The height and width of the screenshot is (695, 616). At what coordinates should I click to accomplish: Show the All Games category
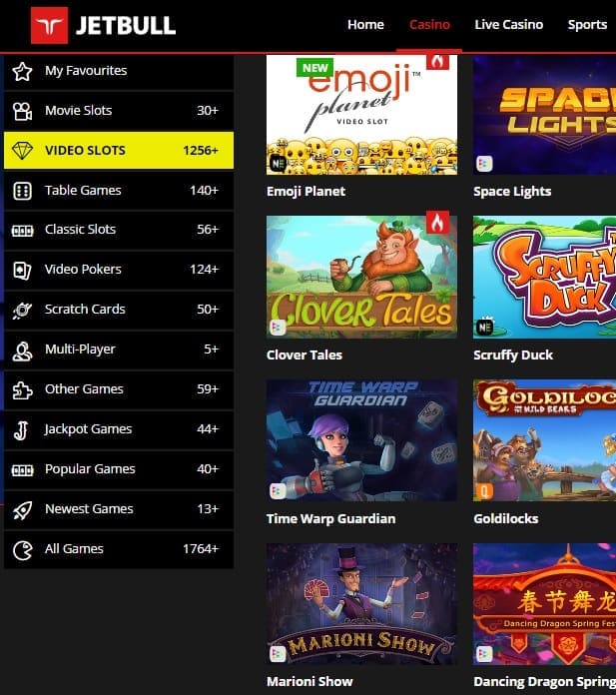(119, 549)
